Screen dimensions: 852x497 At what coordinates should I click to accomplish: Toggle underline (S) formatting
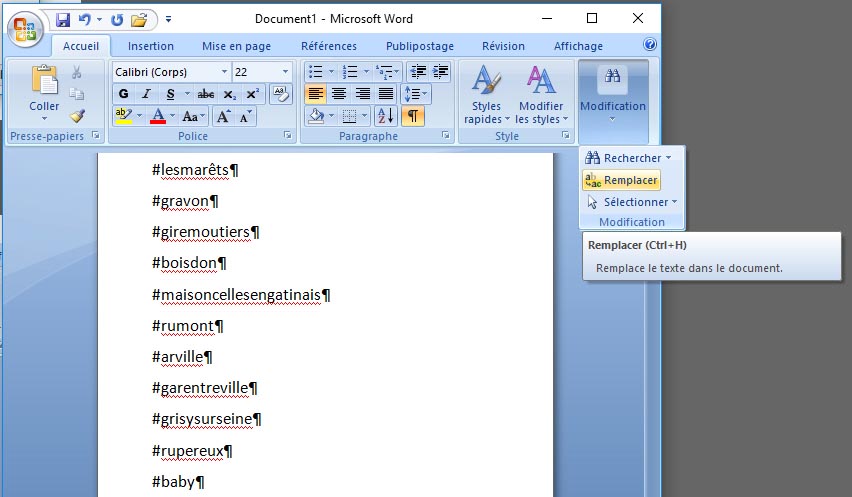tap(170, 94)
